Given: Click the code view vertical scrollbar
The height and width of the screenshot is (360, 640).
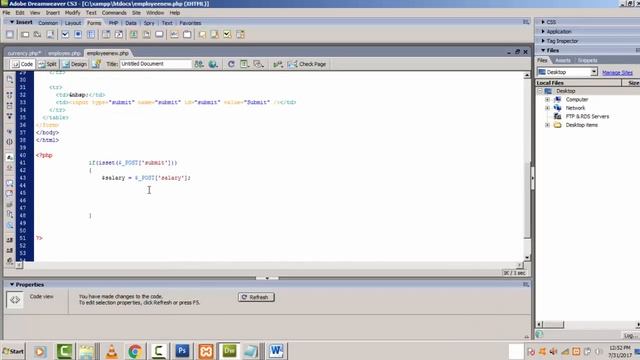Looking at the screenshot, I should 527,167.
